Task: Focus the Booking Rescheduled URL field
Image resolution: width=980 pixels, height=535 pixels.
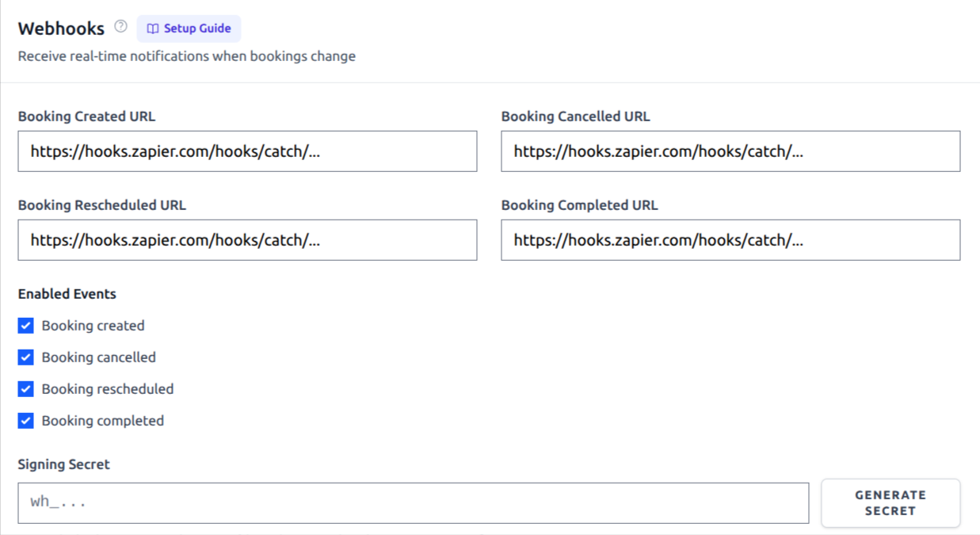Action: (x=247, y=240)
